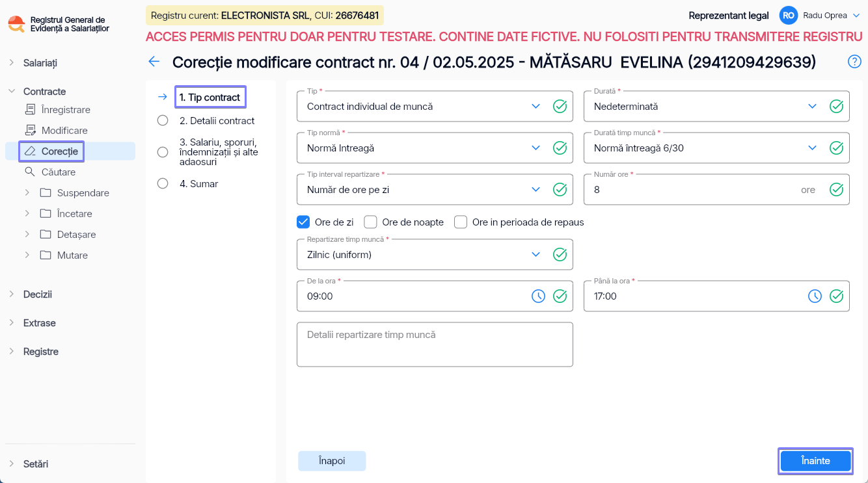Click the green checkmark in Tip normă field
Image resolution: width=868 pixels, height=483 pixels.
point(560,148)
